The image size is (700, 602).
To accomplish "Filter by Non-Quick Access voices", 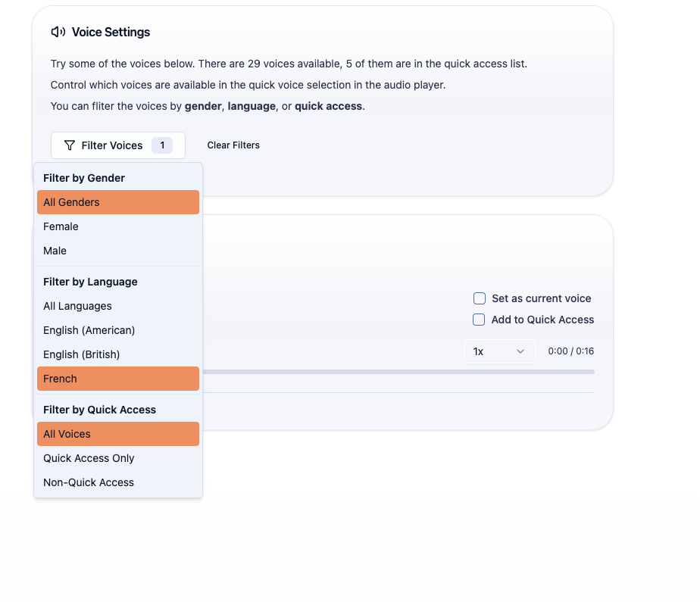I will tap(117, 482).
